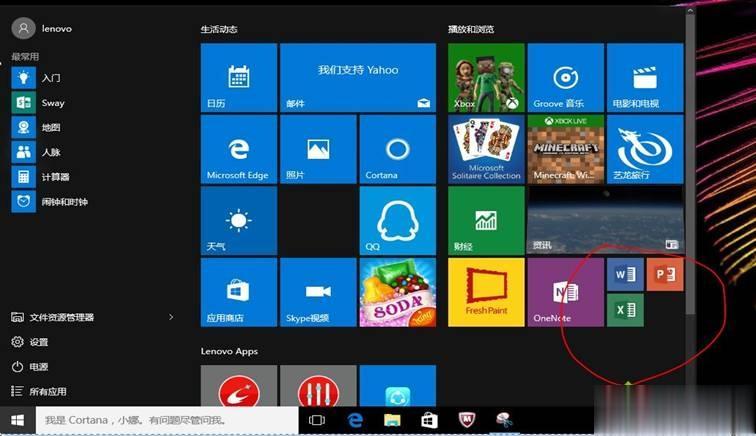Launch Excel from the small tile
This screenshot has width=756, height=436.
pos(625,310)
